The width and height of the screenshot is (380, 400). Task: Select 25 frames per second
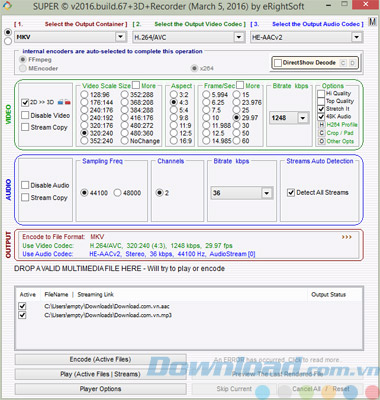pos(237,110)
